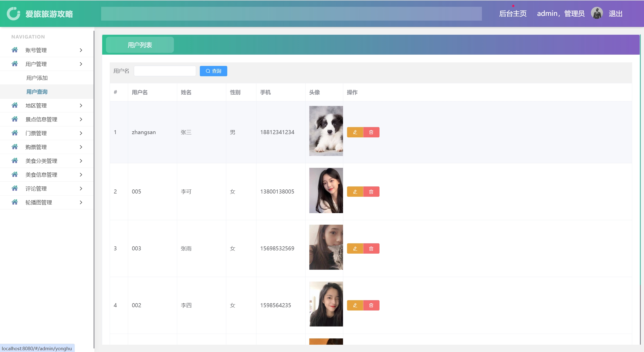Select the 用户查询 submenu item

[37, 92]
